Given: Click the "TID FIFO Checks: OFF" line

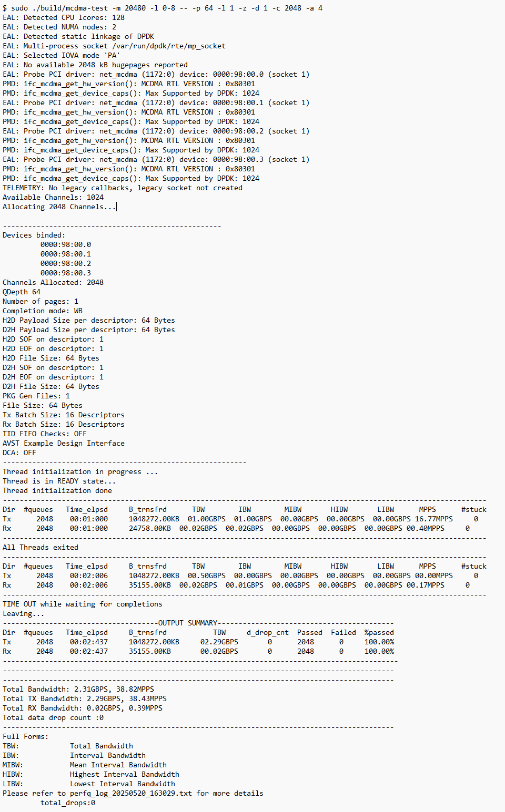Looking at the screenshot, I should (x=45, y=434).
